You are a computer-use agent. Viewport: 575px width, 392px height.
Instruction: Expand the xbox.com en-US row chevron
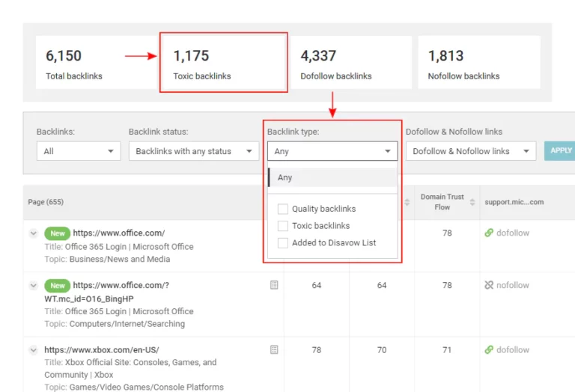click(x=34, y=350)
